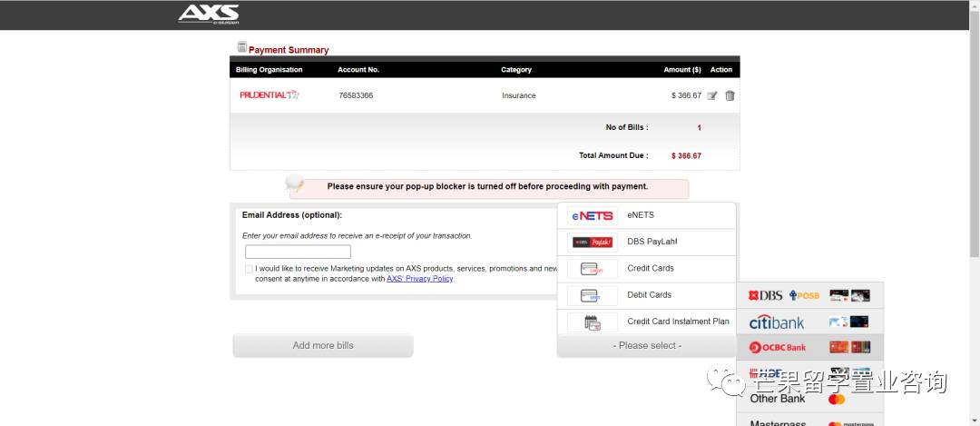Click the Credit Cards card icon

click(592, 269)
